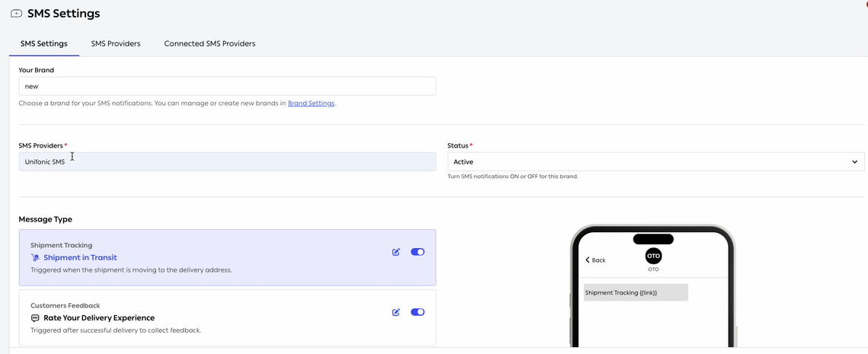Click the OTO avatar in phone preview
The height and width of the screenshot is (354, 868).
pyautogui.click(x=653, y=256)
